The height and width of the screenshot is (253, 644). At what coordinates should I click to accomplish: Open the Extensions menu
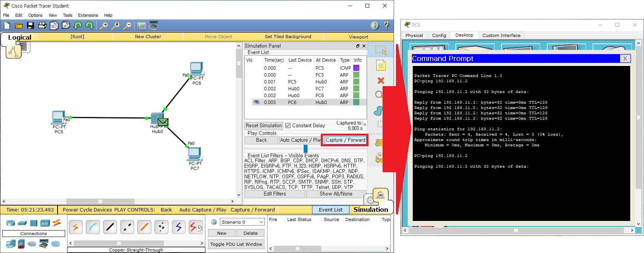88,15
